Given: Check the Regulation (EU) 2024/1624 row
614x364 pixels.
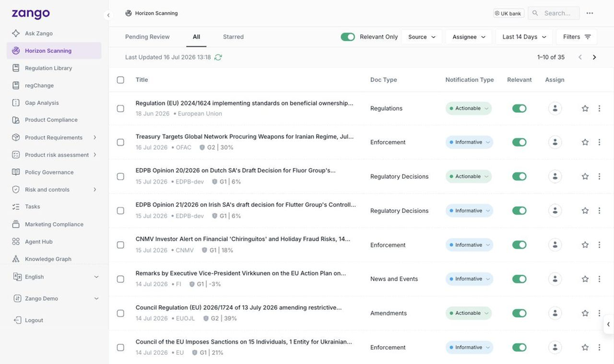Looking at the screenshot, I should (x=120, y=109).
